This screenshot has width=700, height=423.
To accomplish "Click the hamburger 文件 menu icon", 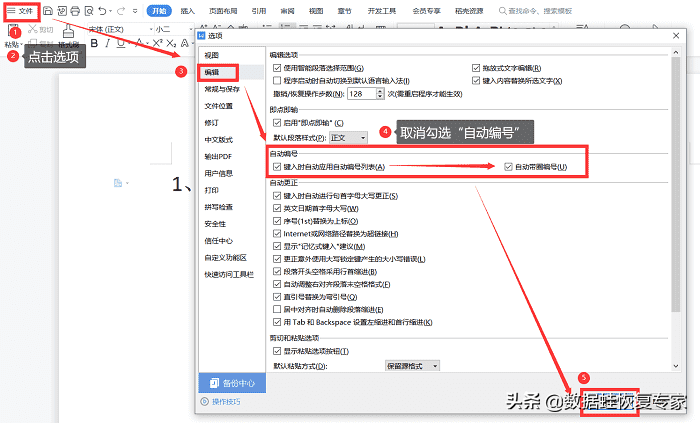I will coord(11,10).
